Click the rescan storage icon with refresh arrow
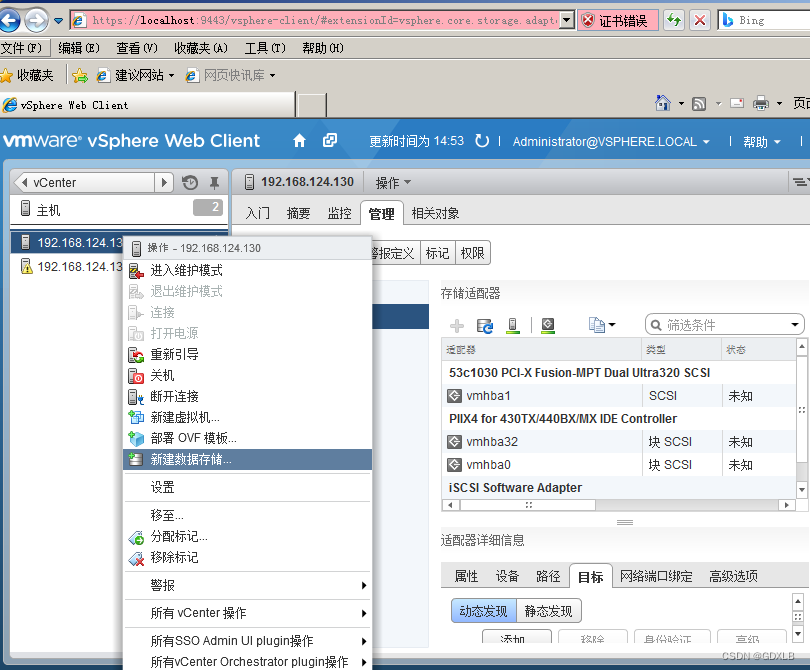Image resolution: width=810 pixels, height=670 pixels. click(x=485, y=326)
